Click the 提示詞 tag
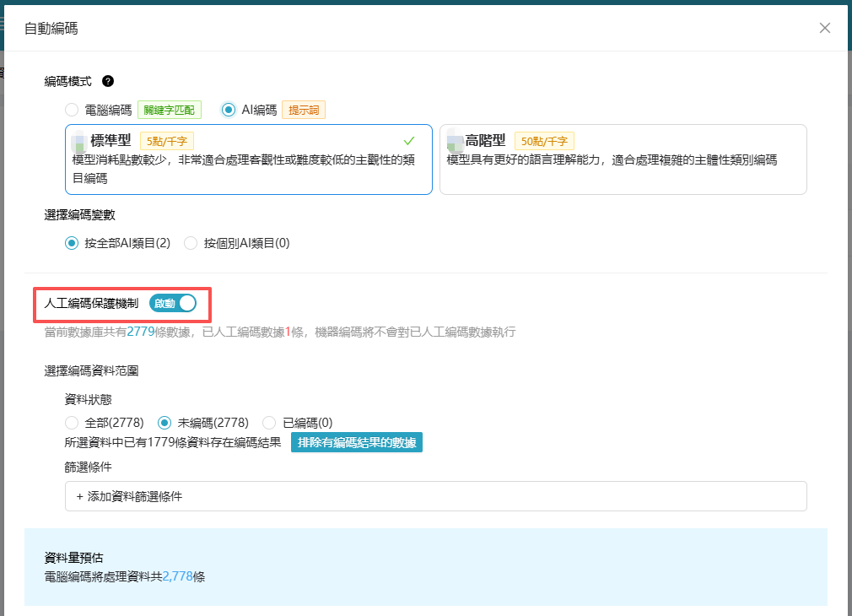Image resolution: width=852 pixels, height=616 pixels. coord(304,110)
